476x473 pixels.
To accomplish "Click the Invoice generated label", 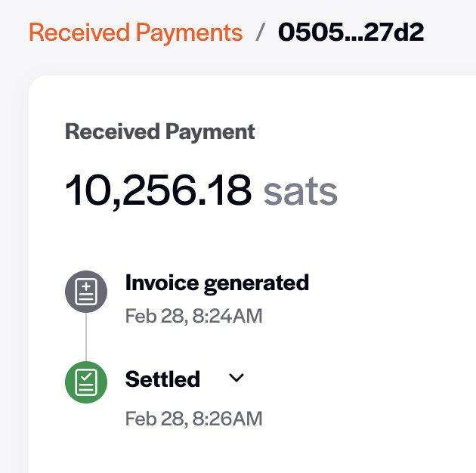I will (x=217, y=283).
